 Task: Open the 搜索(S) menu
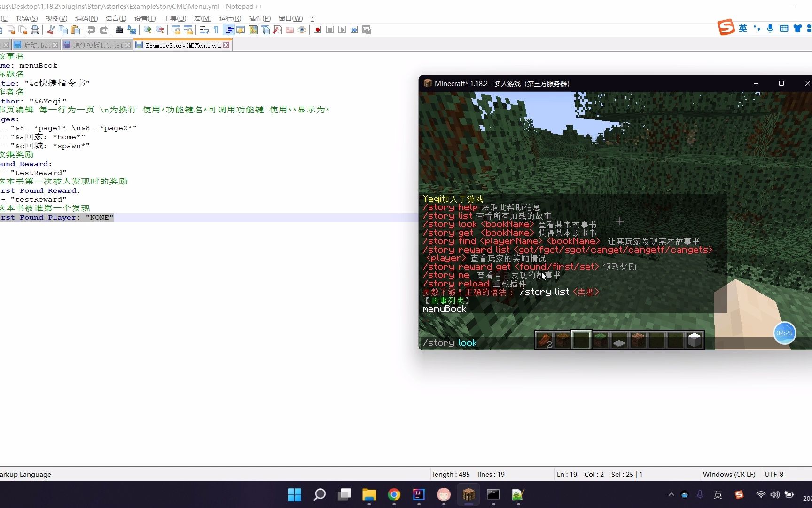point(27,18)
